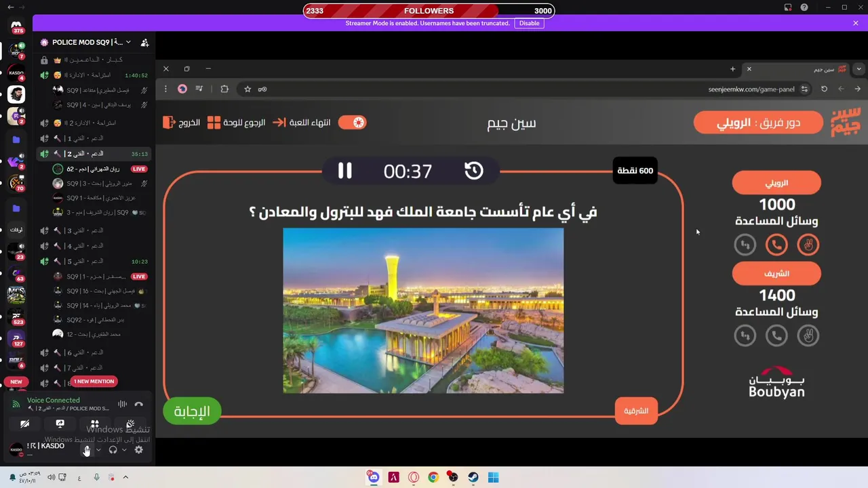Turn on Discord camera
The height and width of the screenshot is (488, 868).
25,424
